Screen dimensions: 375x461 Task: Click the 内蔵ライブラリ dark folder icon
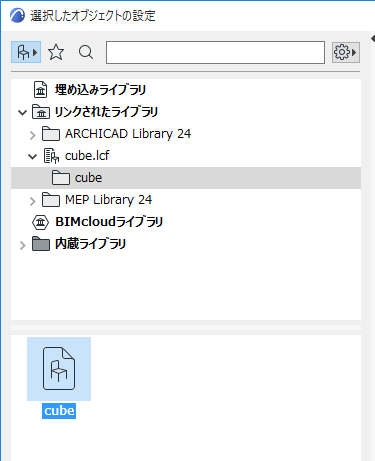(41, 244)
